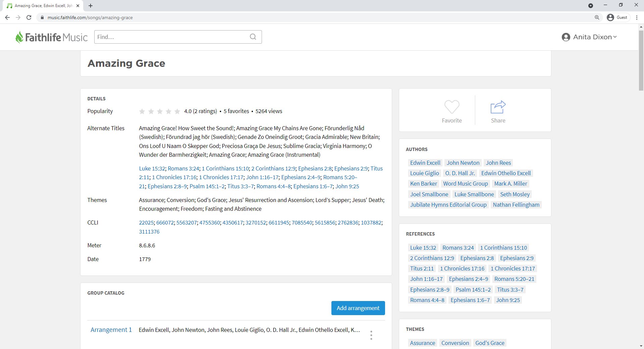Open the Titus 2:11 tag in References panel

[x=422, y=268]
